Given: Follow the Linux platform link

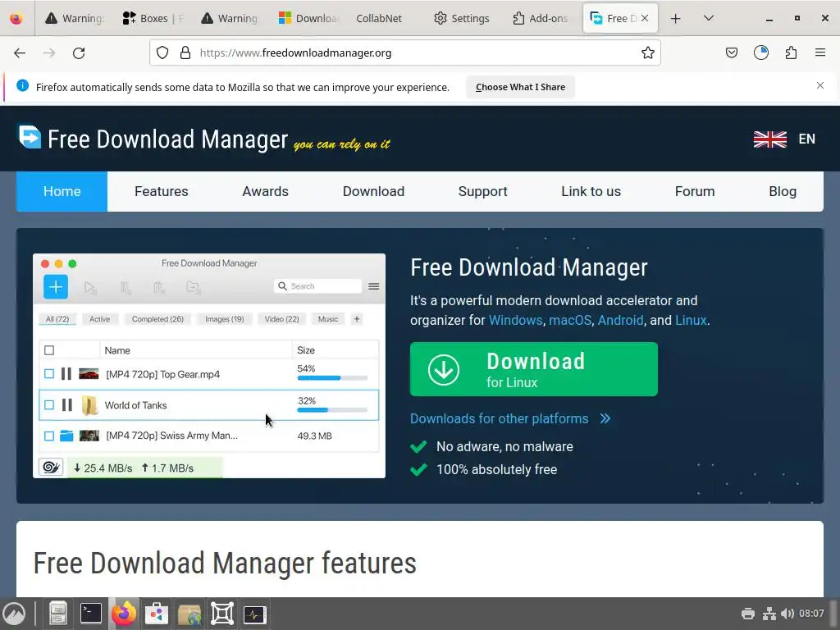Looking at the screenshot, I should (691, 320).
